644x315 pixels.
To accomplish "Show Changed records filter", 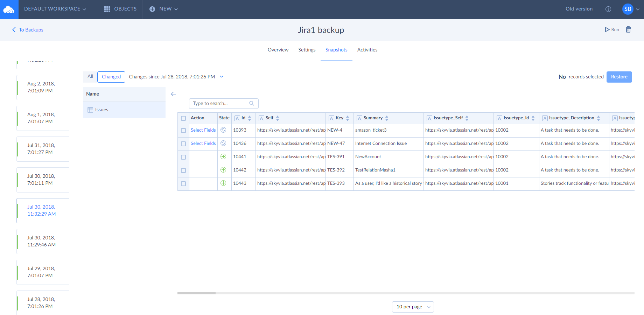I will (x=111, y=77).
